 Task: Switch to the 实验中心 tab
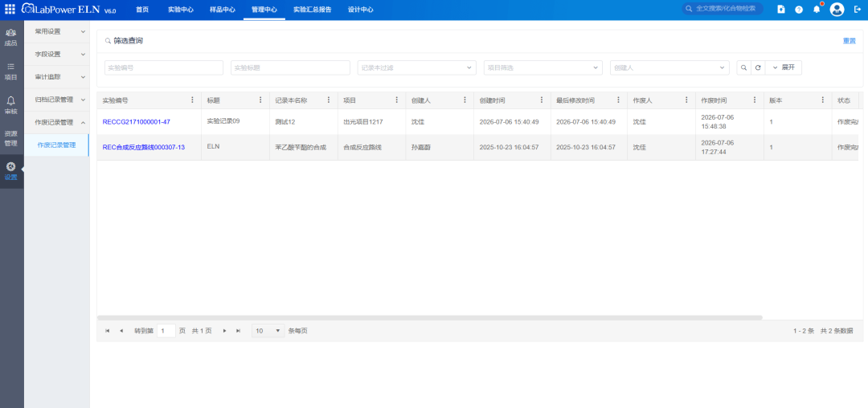coord(181,10)
